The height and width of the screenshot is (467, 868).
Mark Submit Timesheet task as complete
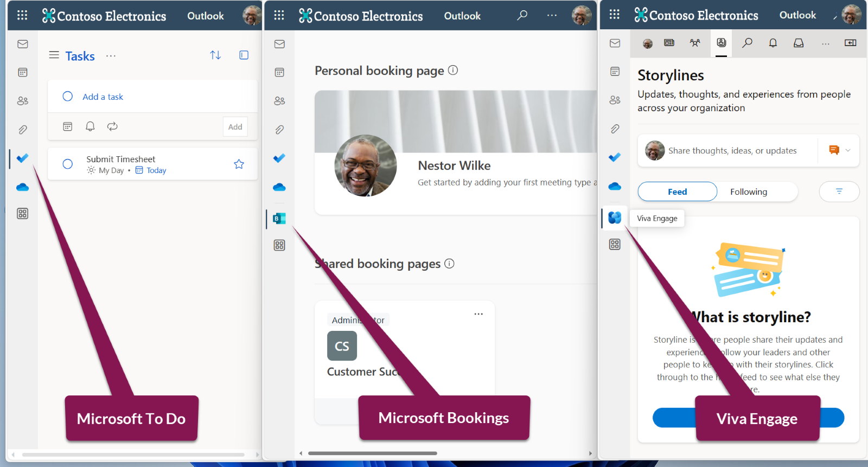tap(68, 164)
